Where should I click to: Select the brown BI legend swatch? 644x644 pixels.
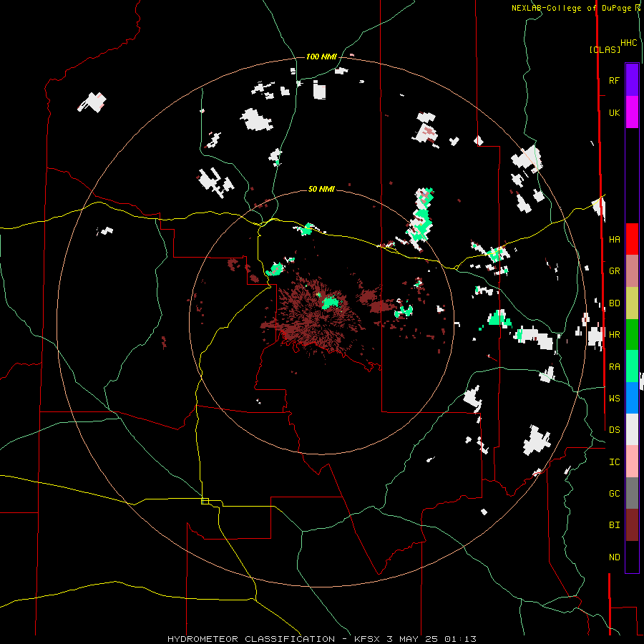click(632, 525)
